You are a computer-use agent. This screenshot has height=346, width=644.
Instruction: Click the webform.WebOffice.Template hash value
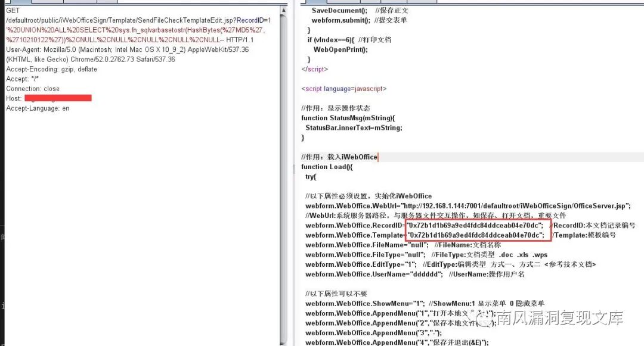[x=475, y=235]
